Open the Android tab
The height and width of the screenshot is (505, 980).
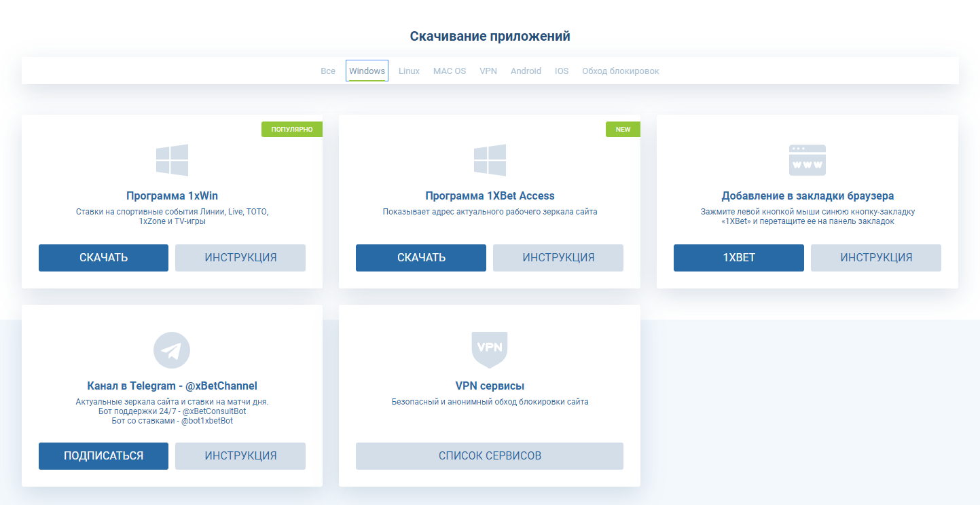tap(526, 71)
